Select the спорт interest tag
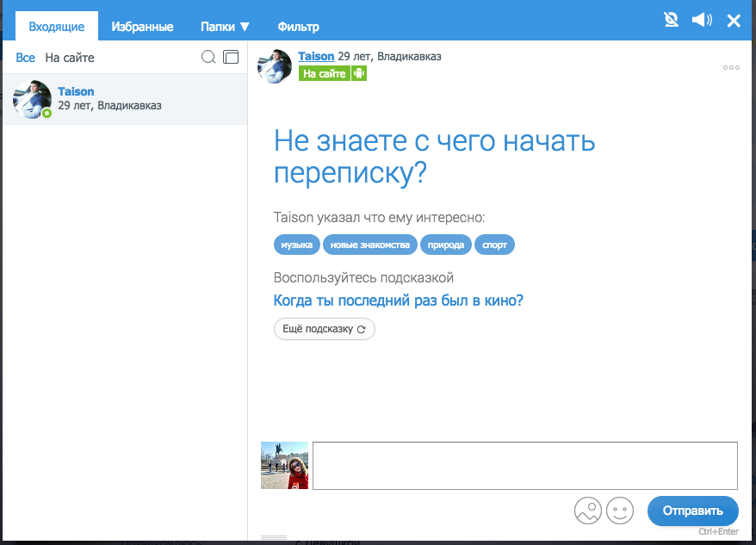The width and height of the screenshot is (756, 545). tap(494, 245)
